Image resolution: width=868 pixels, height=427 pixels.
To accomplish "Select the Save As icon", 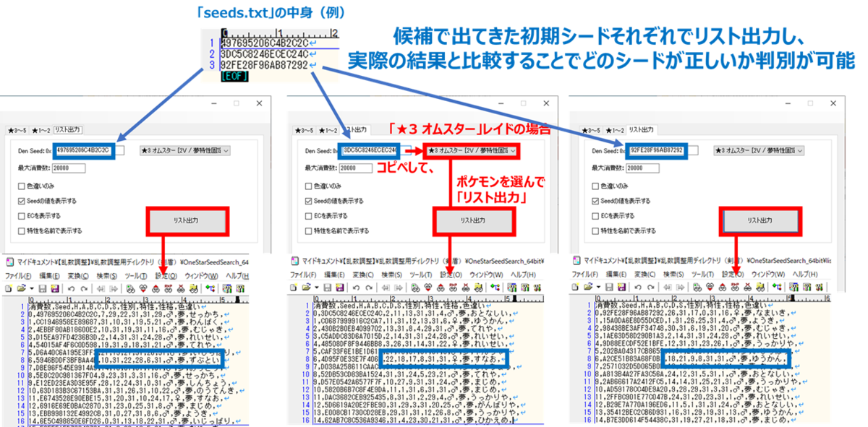I will tap(55, 288).
